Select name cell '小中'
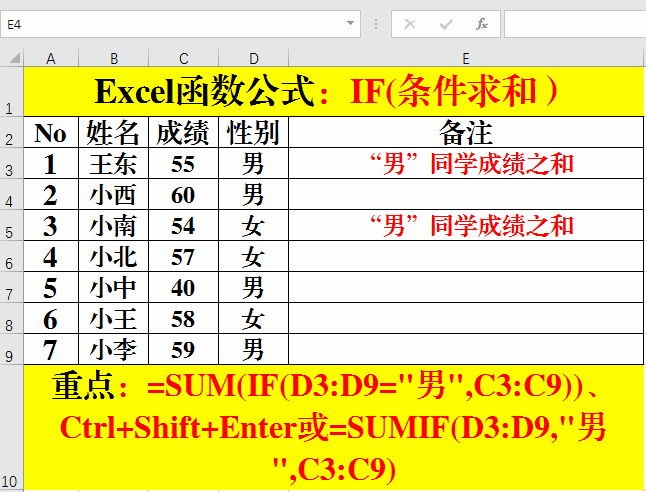Image resolution: width=646 pixels, height=492 pixels. click(114, 287)
